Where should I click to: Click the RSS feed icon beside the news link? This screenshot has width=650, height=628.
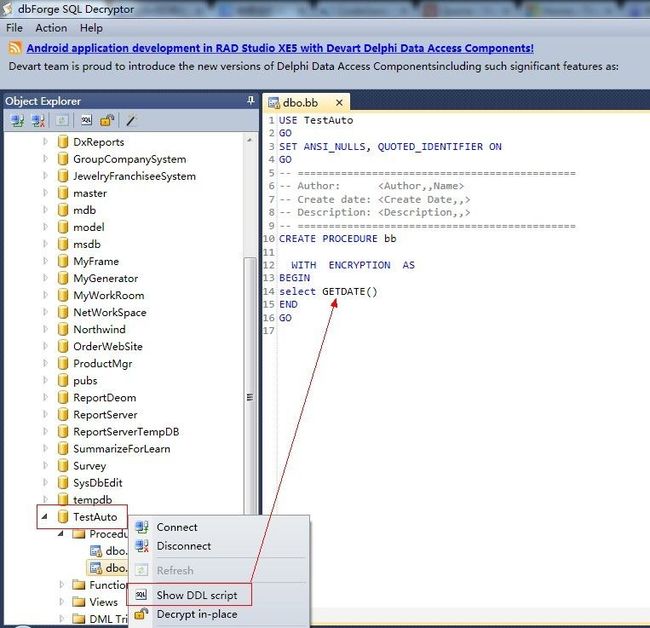pos(15,48)
